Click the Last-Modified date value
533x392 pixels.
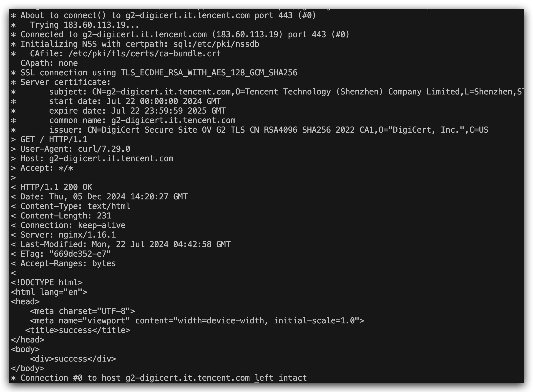pyautogui.click(x=161, y=244)
